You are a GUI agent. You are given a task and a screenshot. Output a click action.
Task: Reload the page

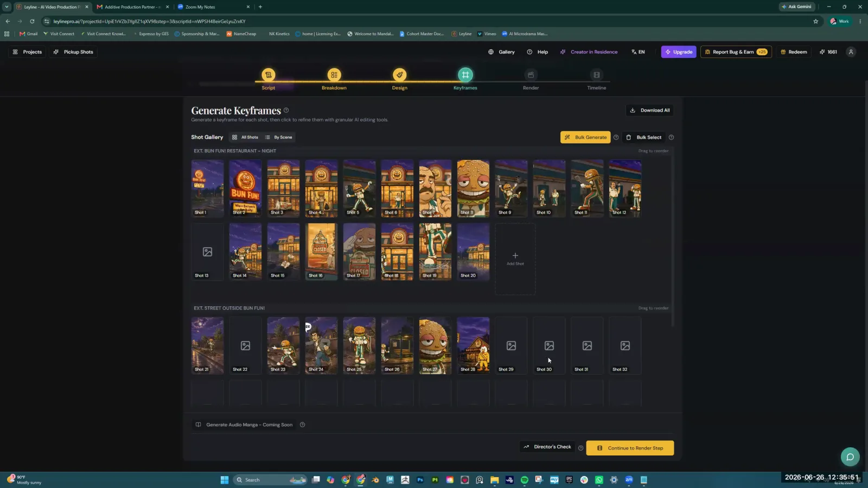coord(32,21)
